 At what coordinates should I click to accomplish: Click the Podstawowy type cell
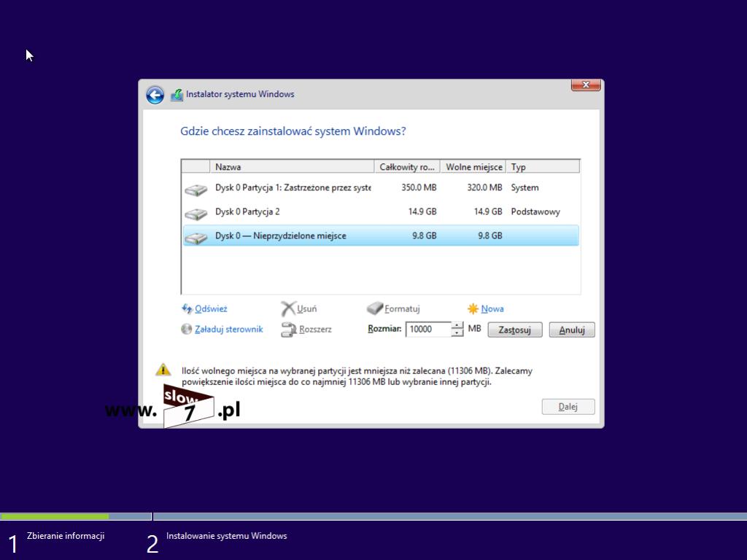click(535, 211)
